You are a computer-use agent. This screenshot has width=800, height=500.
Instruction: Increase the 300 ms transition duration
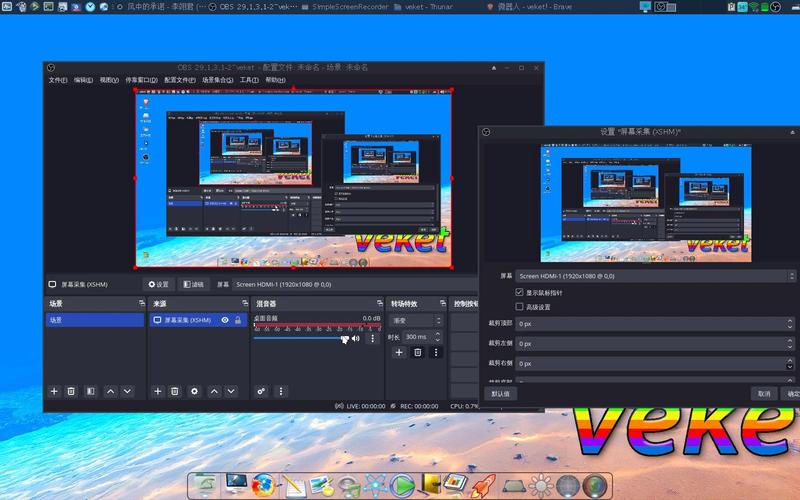click(x=438, y=334)
